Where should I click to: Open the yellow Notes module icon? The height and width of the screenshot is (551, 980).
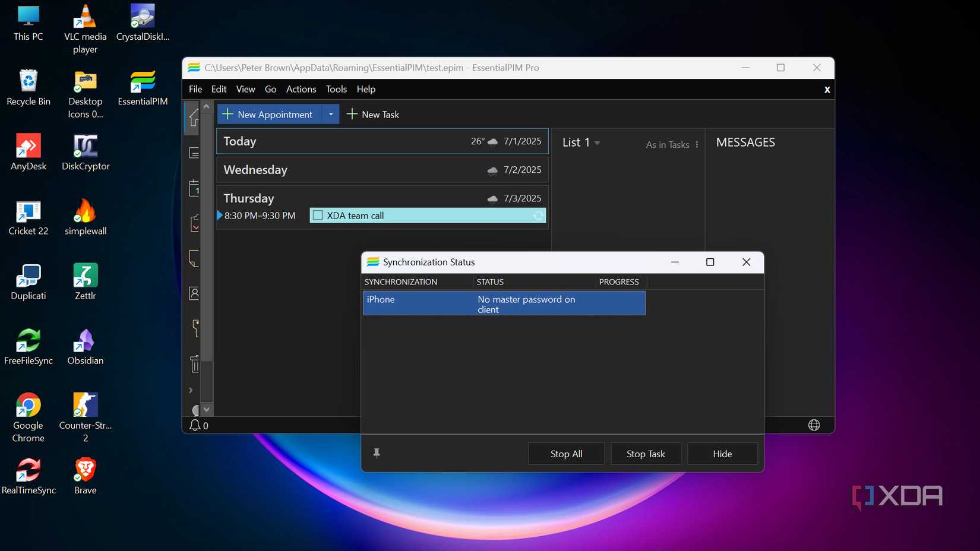pos(194,258)
